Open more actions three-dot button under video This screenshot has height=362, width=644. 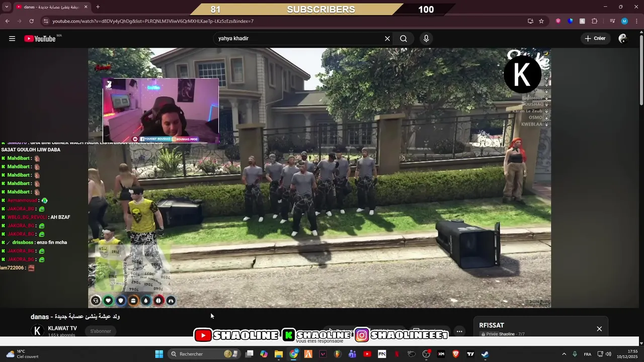[459, 331]
